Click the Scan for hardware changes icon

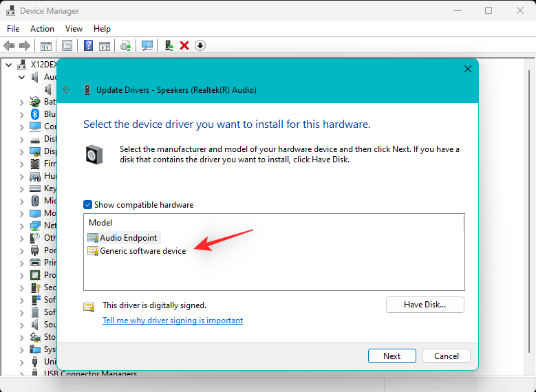[x=147, y=45]
